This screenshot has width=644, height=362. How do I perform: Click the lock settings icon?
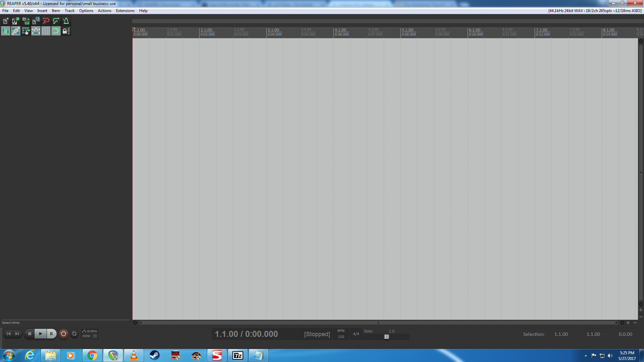pos(66,31)
